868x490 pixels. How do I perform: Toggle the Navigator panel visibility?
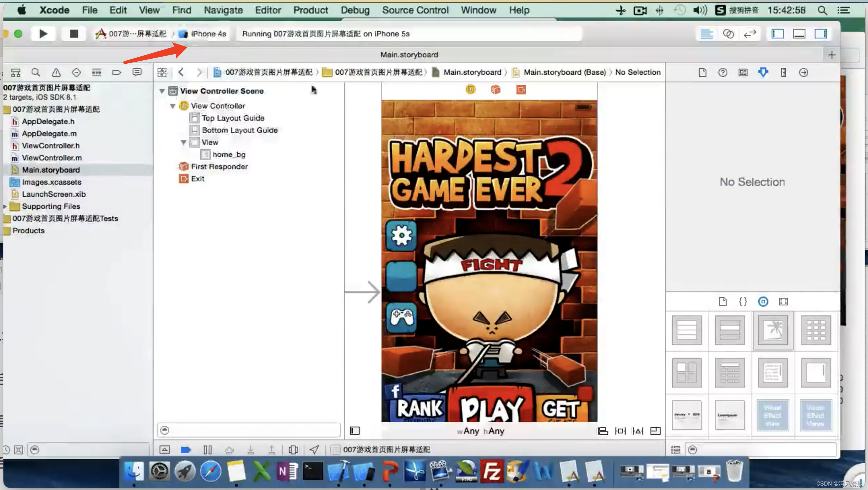[x=778, y=34]
